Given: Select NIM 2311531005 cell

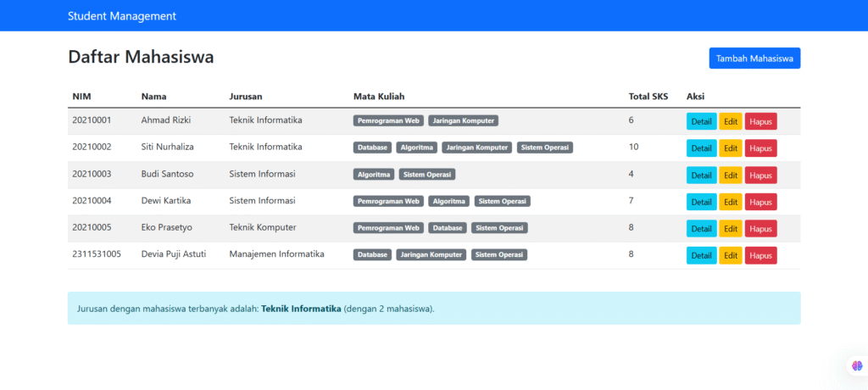Looking at the screenshot, I should click(97, 254).
